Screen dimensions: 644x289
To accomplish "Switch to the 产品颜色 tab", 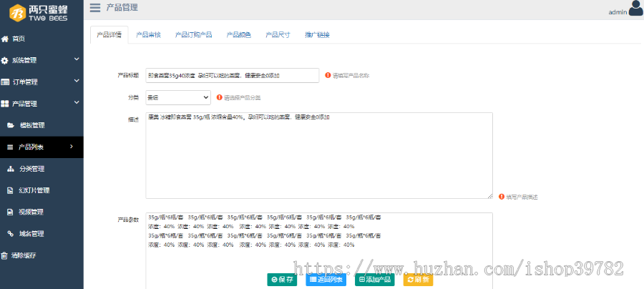I will (238, 34).
